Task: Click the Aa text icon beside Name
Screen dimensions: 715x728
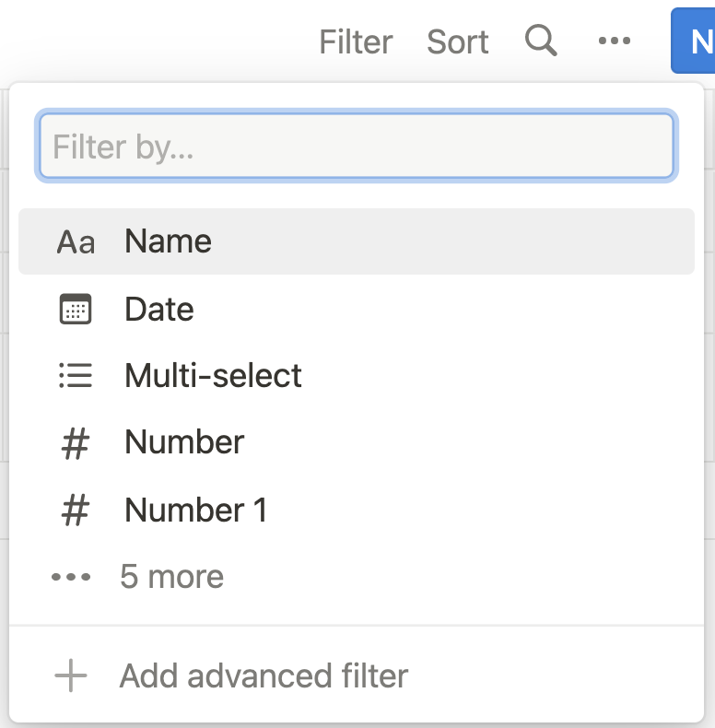Action: 76,242
